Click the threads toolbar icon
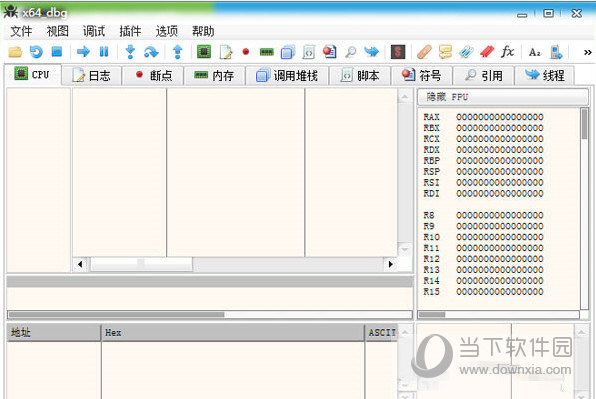 tap(371, 51)
